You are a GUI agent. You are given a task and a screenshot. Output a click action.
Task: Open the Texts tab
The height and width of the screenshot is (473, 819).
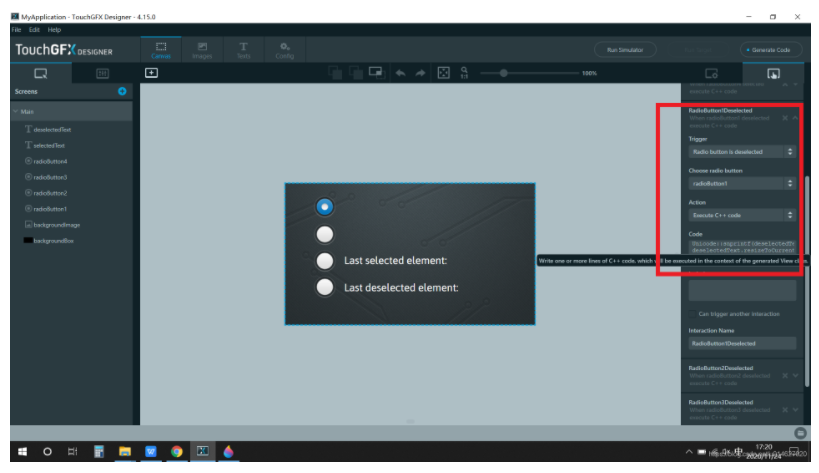point(243,50)
